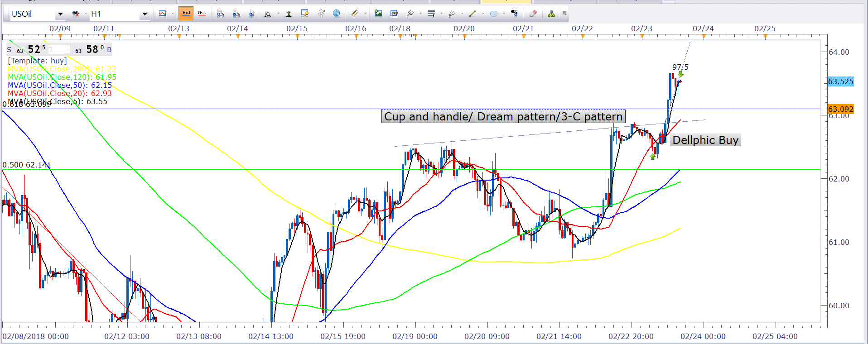
Task: Pick the ruler measurement tool
Action: click(355, 14)
